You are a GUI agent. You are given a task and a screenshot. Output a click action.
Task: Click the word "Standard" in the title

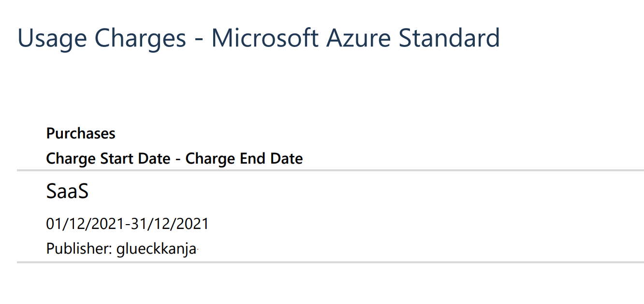pos(449,38)
